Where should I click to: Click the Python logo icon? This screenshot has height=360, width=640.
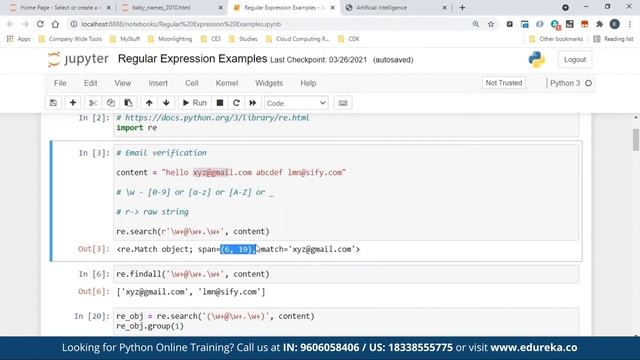(x=537, y=60)
